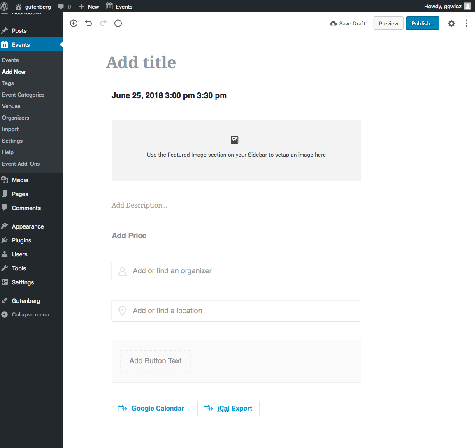Save the event as draft
Viewport: 476px width, 448px height.
tap(348, 23)
